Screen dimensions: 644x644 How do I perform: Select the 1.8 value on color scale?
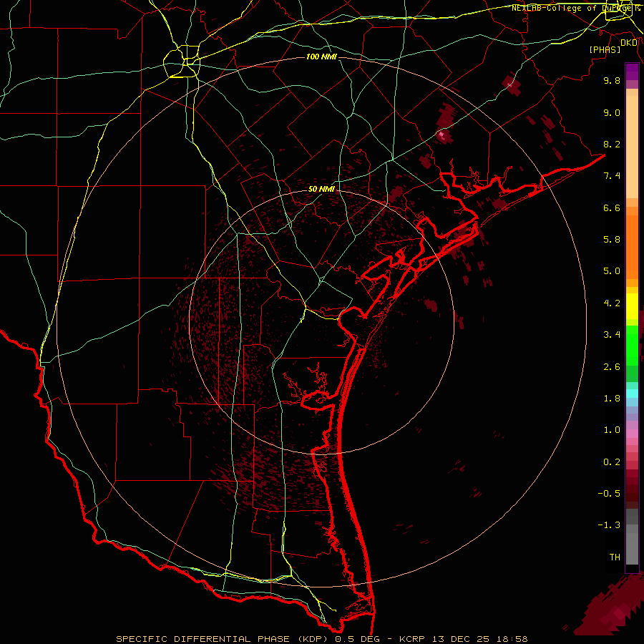[x=612, y=399]
